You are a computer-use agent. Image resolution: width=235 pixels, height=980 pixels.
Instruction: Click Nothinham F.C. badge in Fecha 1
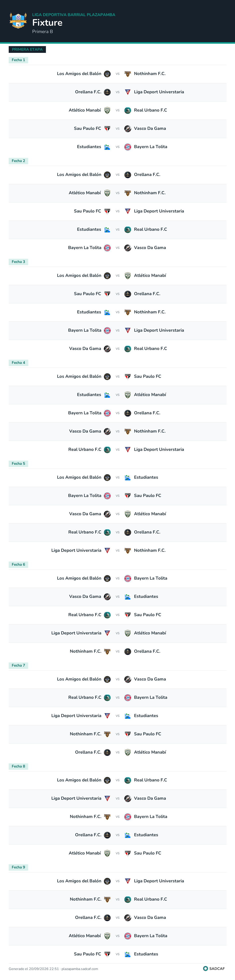tap(128, 74)
